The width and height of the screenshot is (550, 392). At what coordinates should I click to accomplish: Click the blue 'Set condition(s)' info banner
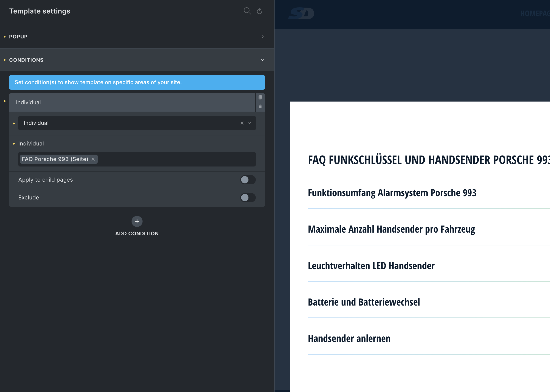tap(137, 82)
